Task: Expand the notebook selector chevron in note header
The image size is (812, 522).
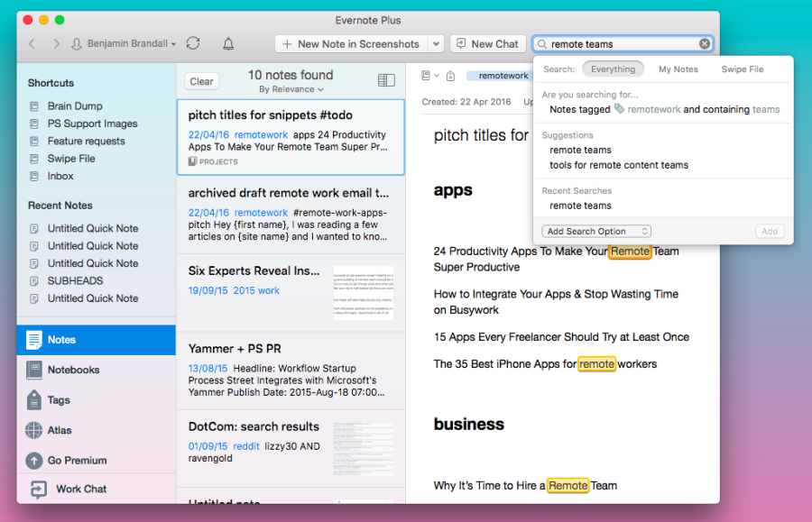Action: [x=437, y=76]
